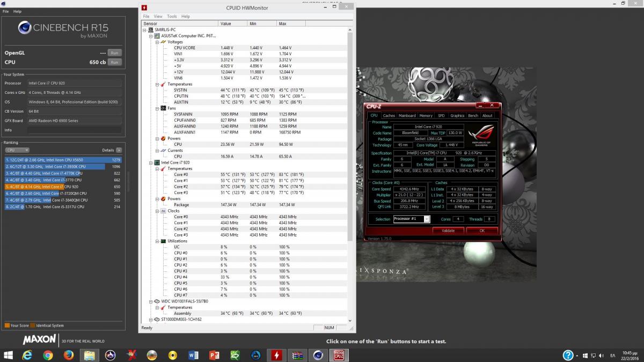The height and width of the screenshot is (362, 644).
Task: Collapse the ASUSTeK Computer INC. node
Action: (x=150, y=35)
